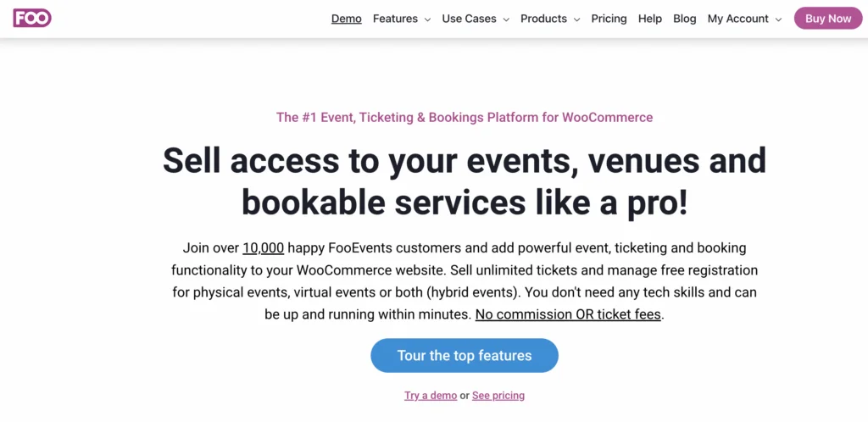Visit the Blog from the navigation bar

685,19
